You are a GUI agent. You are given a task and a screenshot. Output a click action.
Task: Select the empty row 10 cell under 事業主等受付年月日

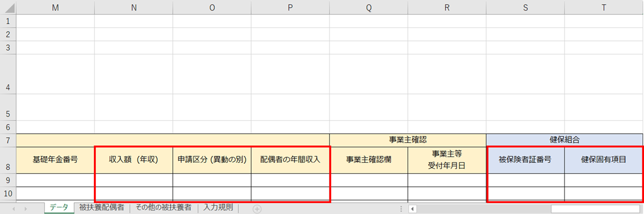pos(447,193)
